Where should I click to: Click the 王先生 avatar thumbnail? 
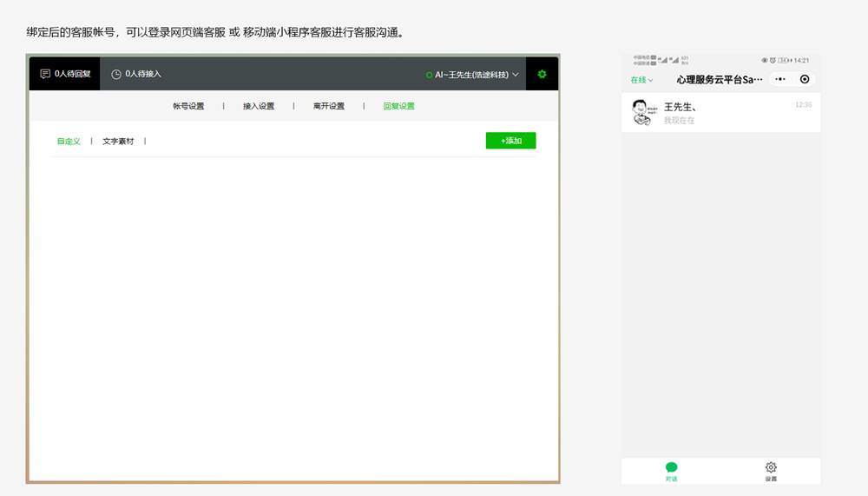(644, 113)
